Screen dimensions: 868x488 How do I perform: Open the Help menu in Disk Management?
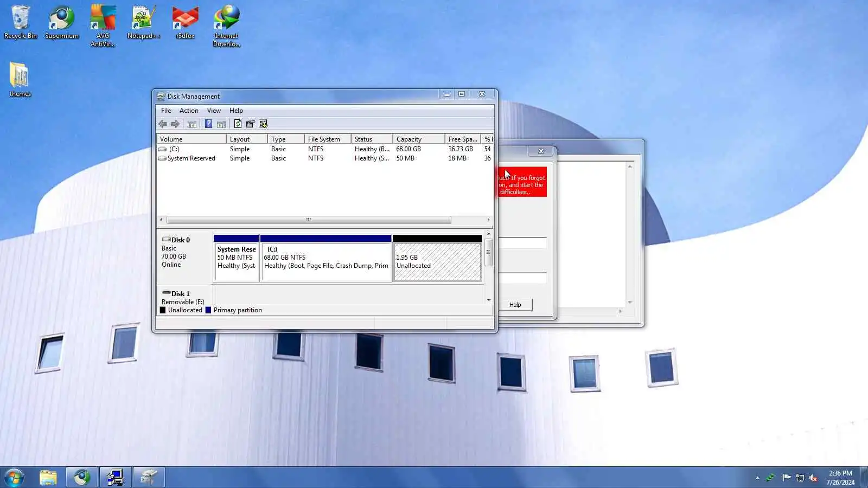(236, 111)
